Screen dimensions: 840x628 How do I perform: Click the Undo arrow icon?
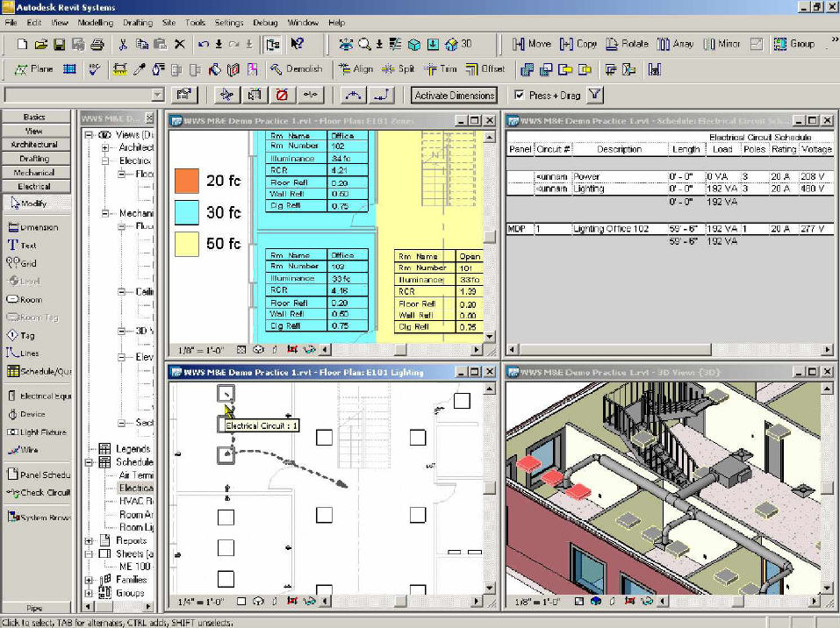point(203,44)
